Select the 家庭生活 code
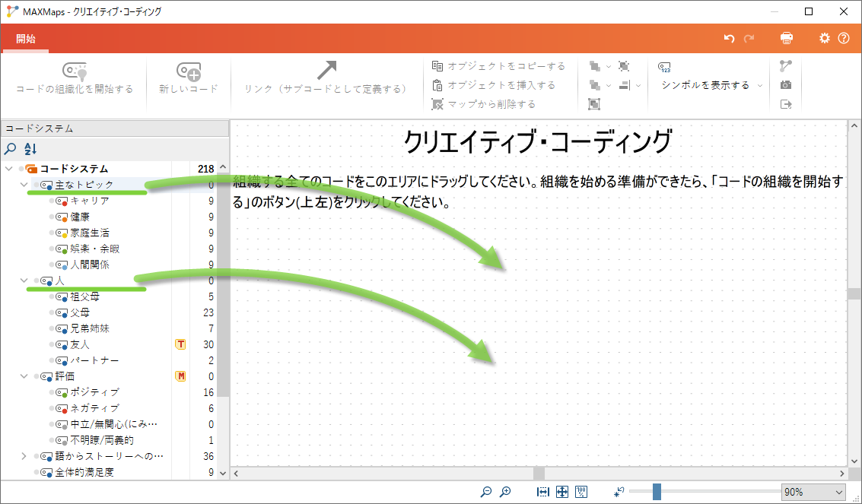This screenshot has width=862, height=504. tap(91, 233)
